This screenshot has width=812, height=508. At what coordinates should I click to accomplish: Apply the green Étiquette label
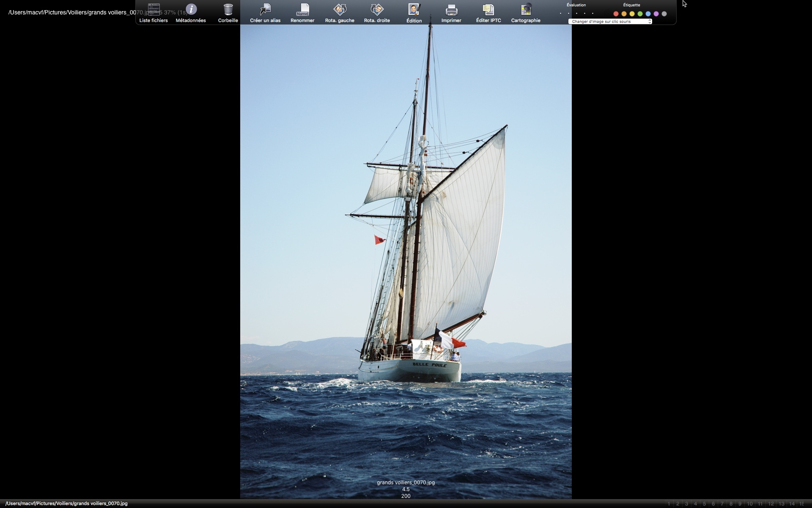click(x=640, y=14)
